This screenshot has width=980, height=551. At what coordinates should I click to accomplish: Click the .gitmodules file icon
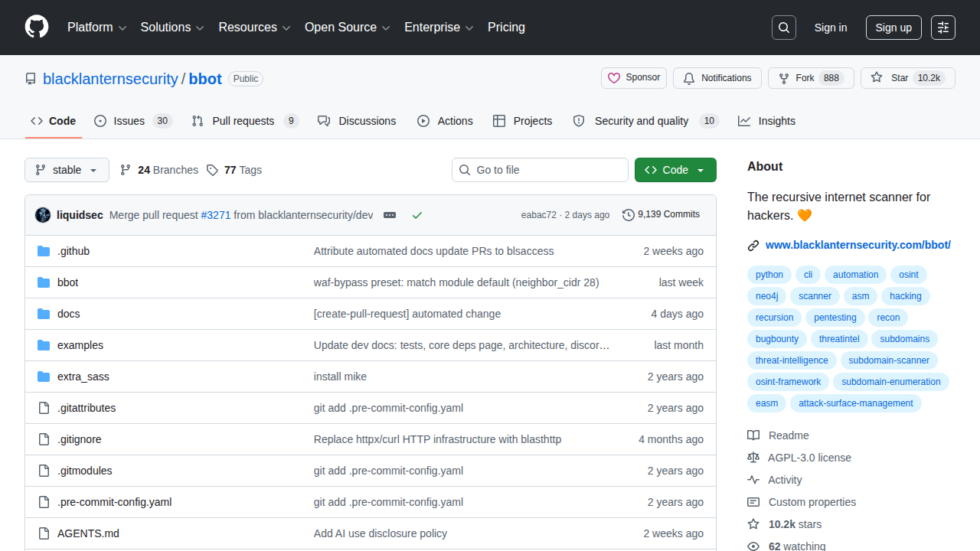pos(44,471)
